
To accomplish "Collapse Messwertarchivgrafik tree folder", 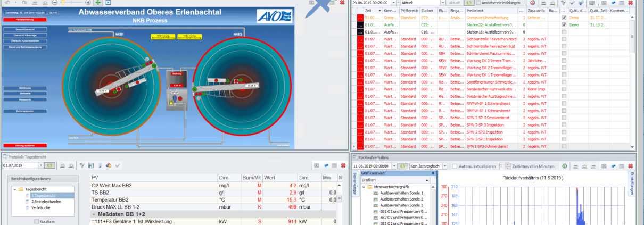I will [363, 187].
